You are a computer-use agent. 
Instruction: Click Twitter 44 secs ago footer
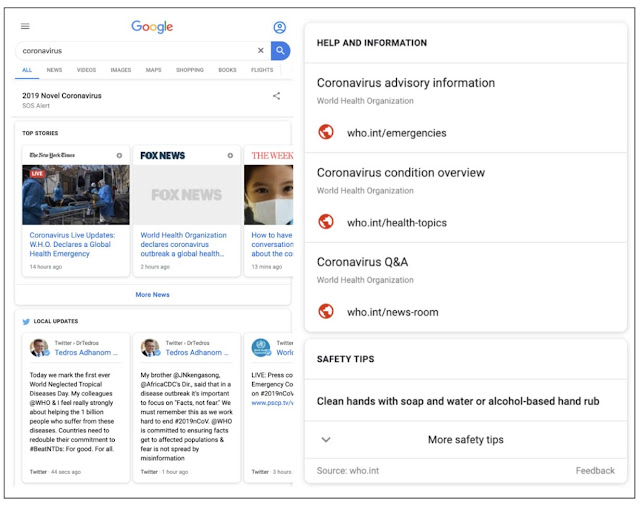(55, 472)
